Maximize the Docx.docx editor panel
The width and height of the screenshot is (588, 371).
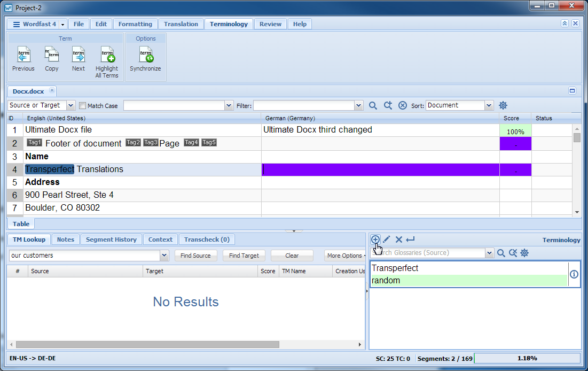click(573, 90)
